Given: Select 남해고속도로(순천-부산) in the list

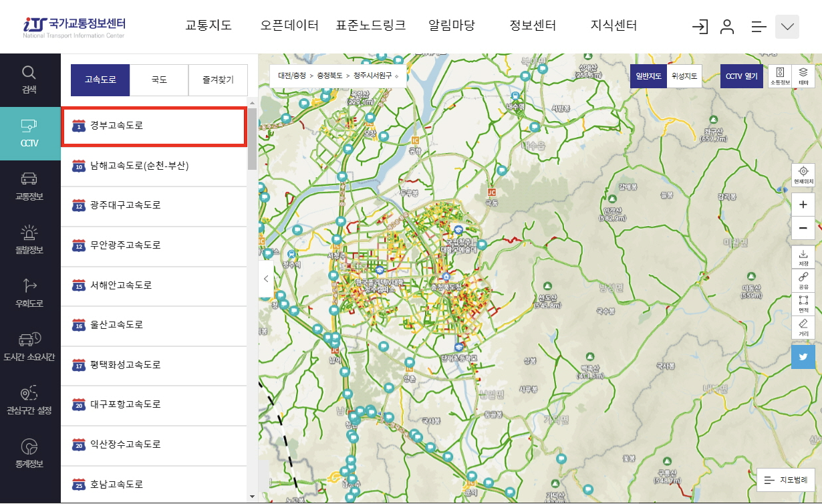Looking at the screenshot, I should (154, 166).
